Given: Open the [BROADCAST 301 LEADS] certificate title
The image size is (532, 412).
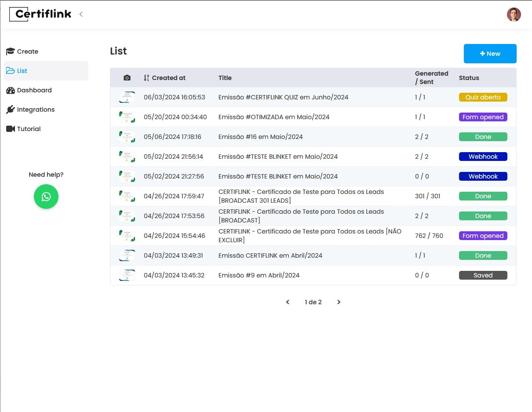Looking at the screenshot, I should pyautogui.click(x=301, y=196).
